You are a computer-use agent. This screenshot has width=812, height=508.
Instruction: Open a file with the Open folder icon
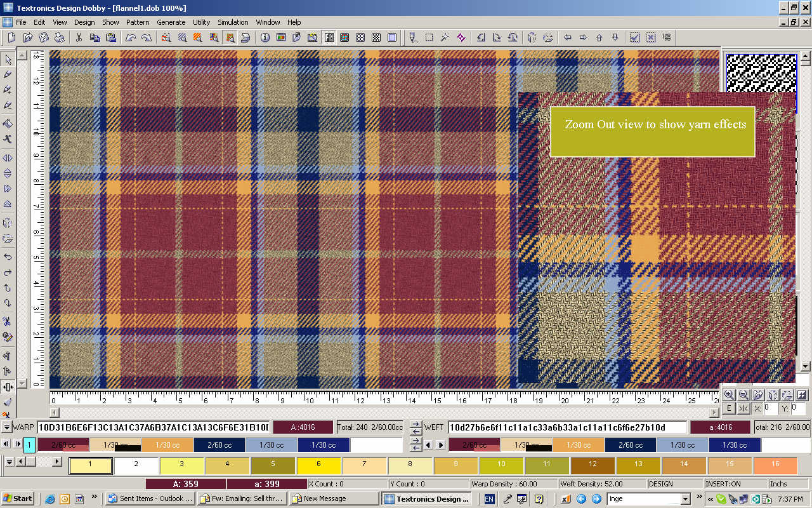28,37
